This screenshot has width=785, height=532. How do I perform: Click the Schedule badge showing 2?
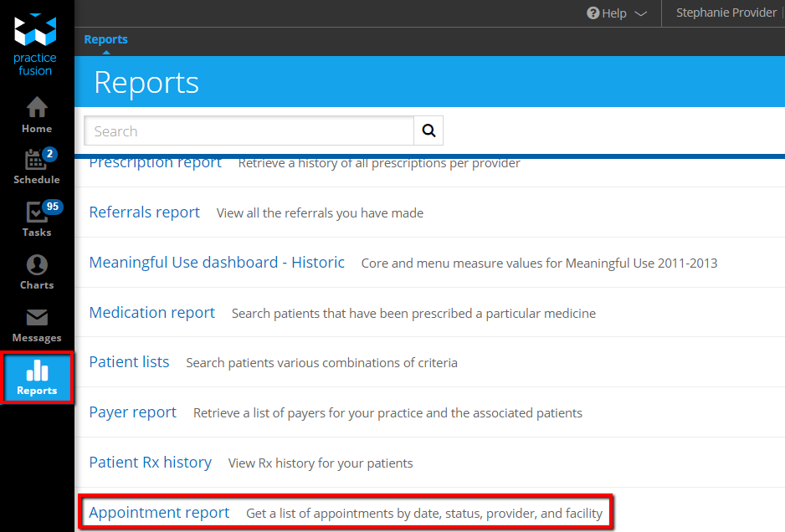49,154
